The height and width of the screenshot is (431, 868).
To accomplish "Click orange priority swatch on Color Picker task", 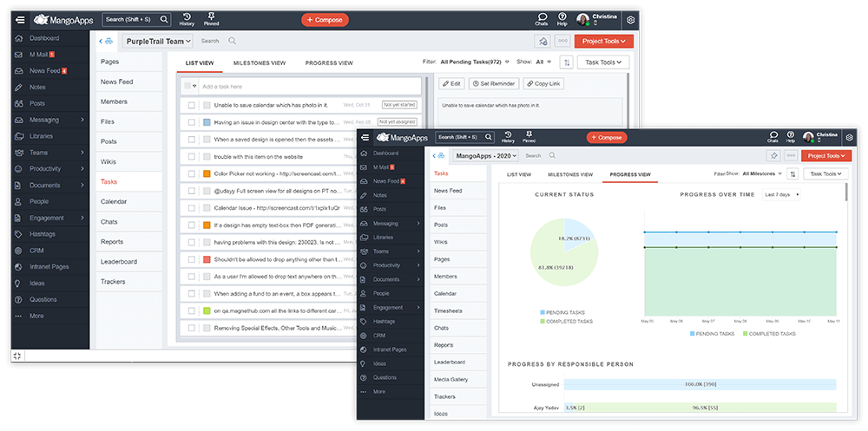I will (x=207, y=173).
